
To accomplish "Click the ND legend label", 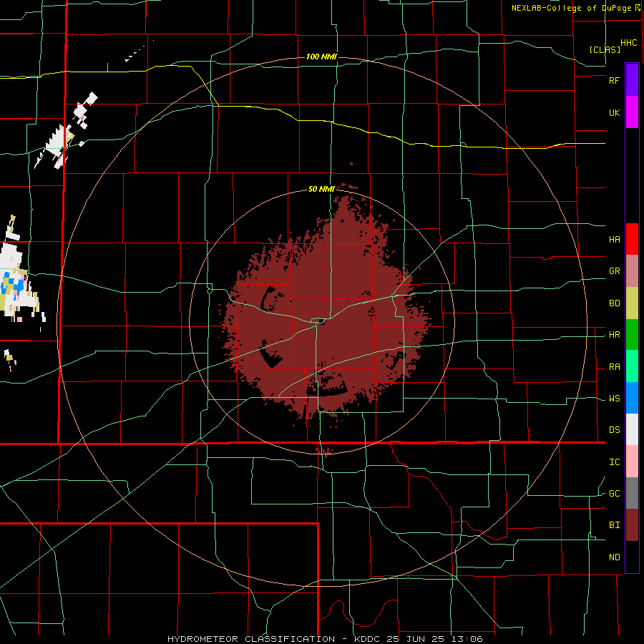I will click(x=614, y=557).
